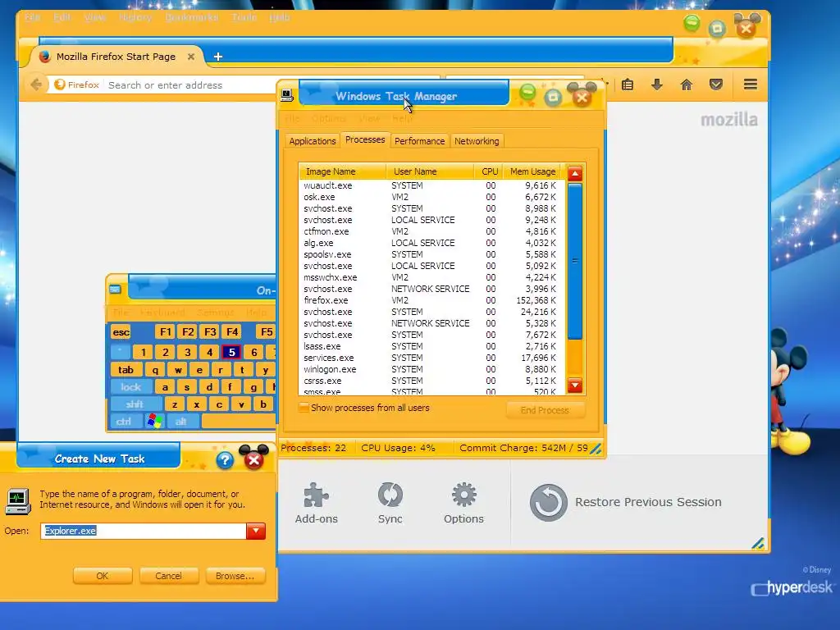Screen dimensions: 840x630
Task: Go to Firefox home page icon
Action: point(687,84)
